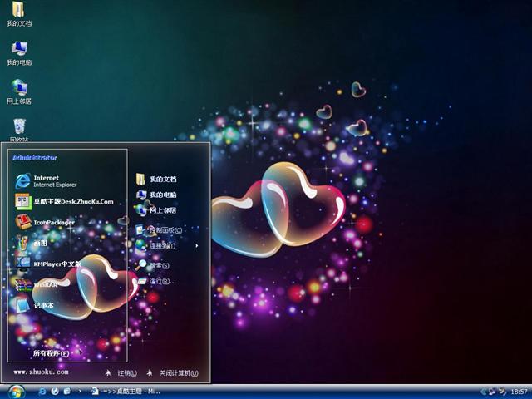
Task: Select 搜索(S) in the Start menu
Action: click(158, 265)
